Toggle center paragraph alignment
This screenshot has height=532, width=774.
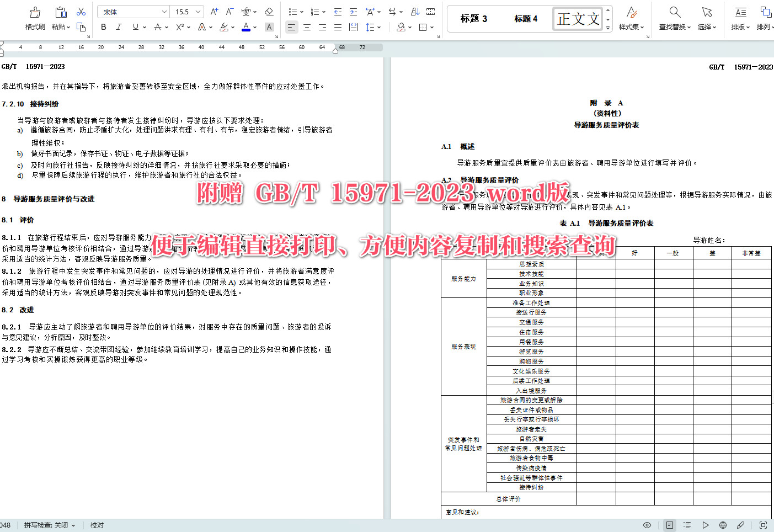(x=307, y=26)
